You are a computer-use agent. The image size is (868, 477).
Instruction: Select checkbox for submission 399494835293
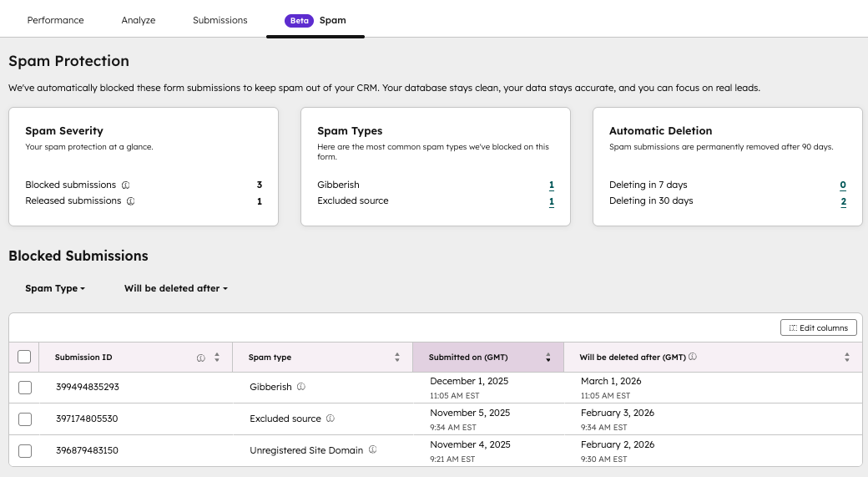point(24,388)
